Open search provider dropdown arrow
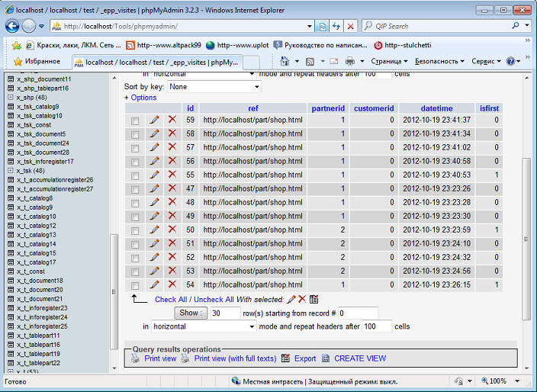The image size is (537, 392). [x=527, y=25]
